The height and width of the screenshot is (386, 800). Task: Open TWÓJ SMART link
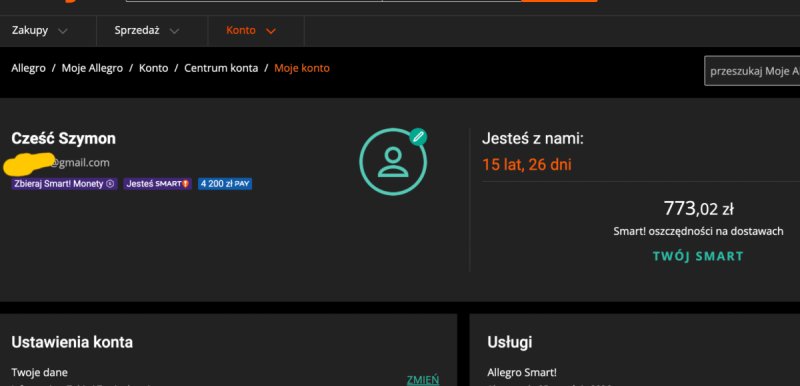coord(698,256)
